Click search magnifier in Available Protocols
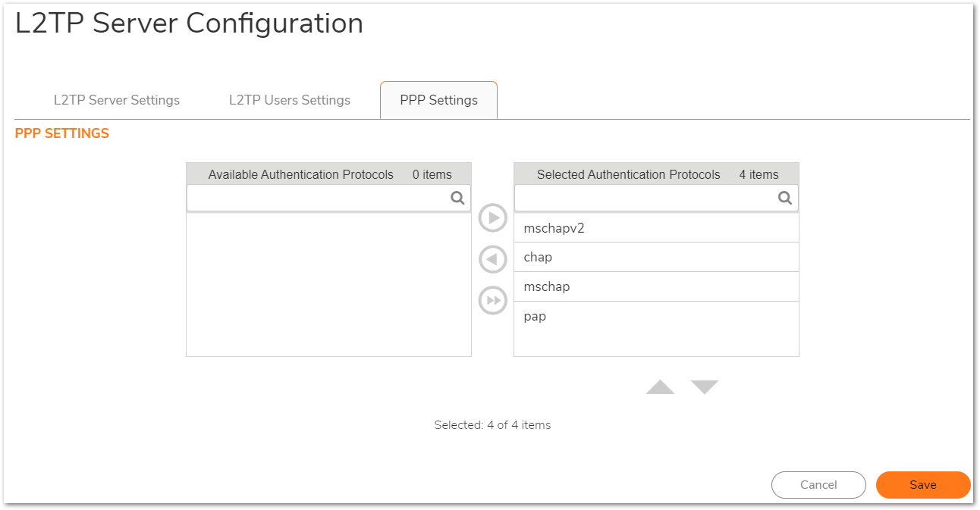This screenshot has height=510, width=980. [457, 198]
